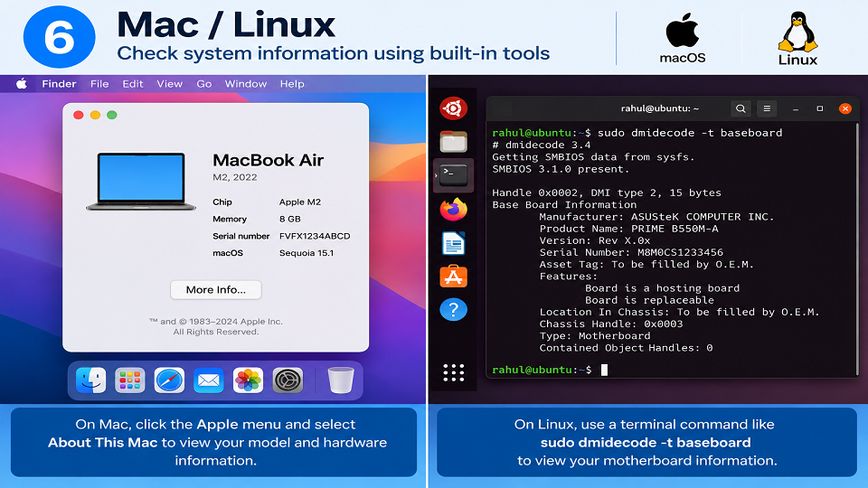868x488 pixels.
Task: Launch Safari from the macOS Dock
Action: [x=169, y=380]
